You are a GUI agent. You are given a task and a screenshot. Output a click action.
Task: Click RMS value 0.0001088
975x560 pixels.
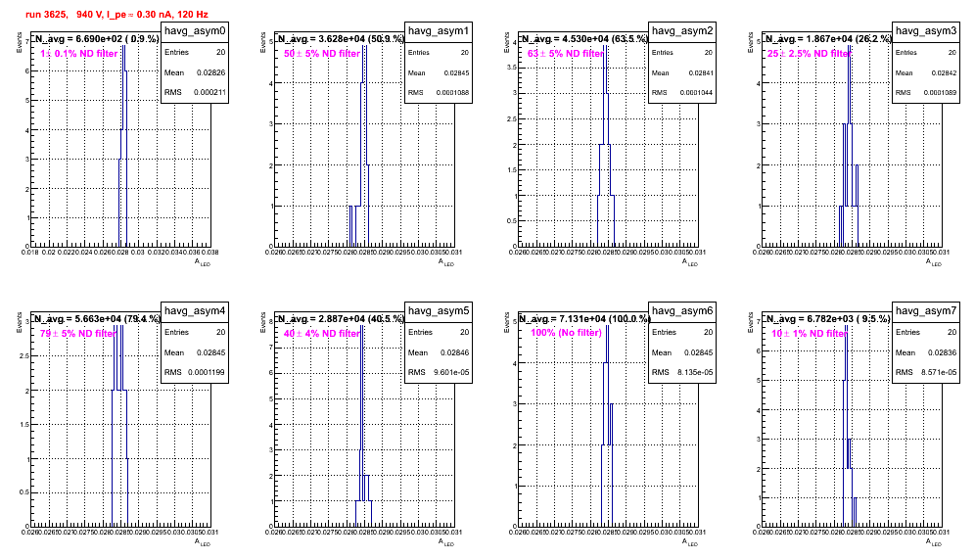click(451, 93)
